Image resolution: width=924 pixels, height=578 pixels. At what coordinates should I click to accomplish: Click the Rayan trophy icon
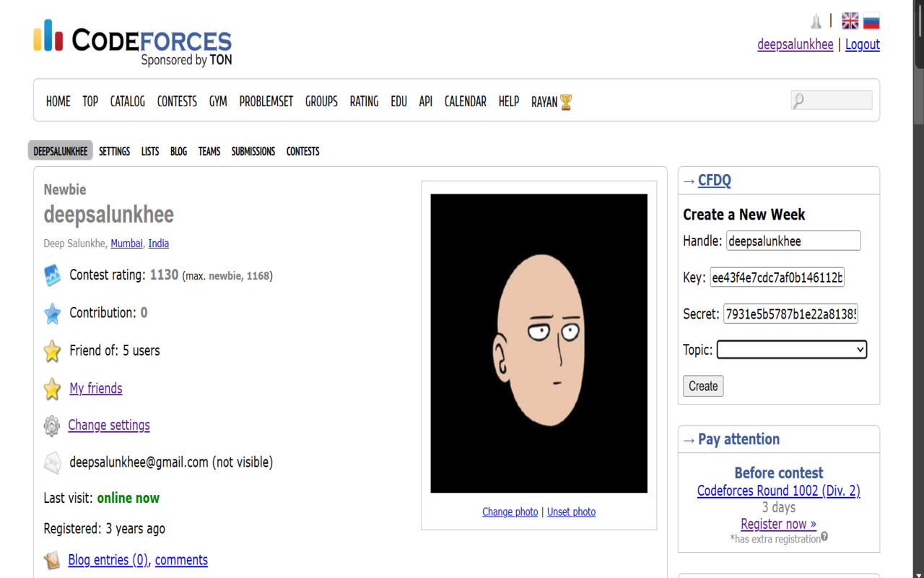pos(566,102)
